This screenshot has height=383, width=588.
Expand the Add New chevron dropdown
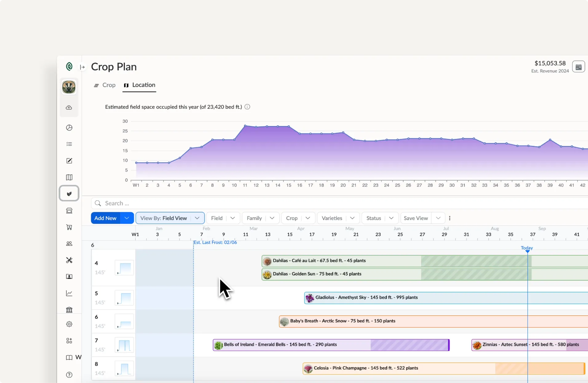[x=126, y=218]
